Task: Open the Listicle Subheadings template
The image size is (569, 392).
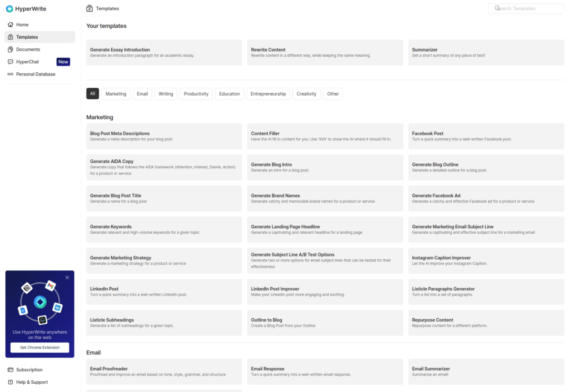Action: (x=164, y=323)
